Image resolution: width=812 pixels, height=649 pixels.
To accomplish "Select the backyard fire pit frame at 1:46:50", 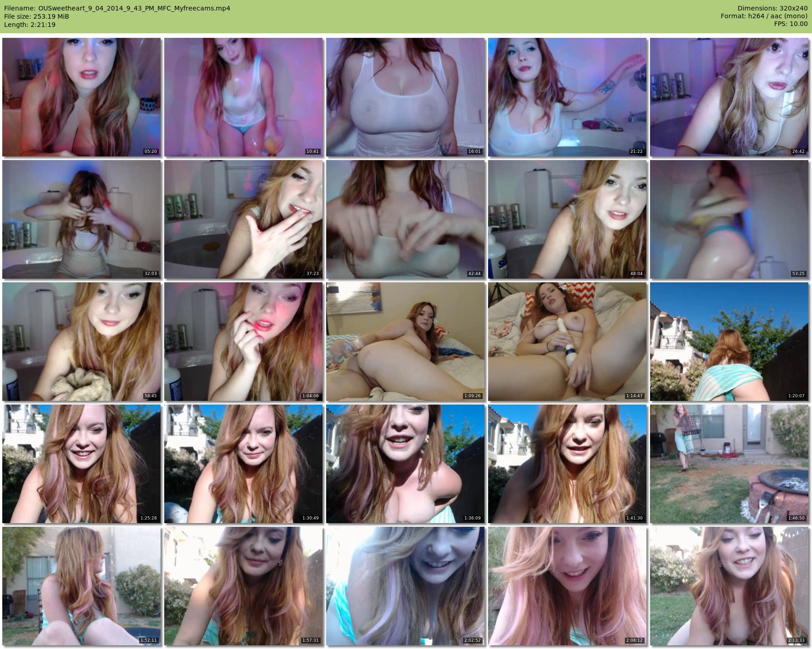I will [729, 464].
